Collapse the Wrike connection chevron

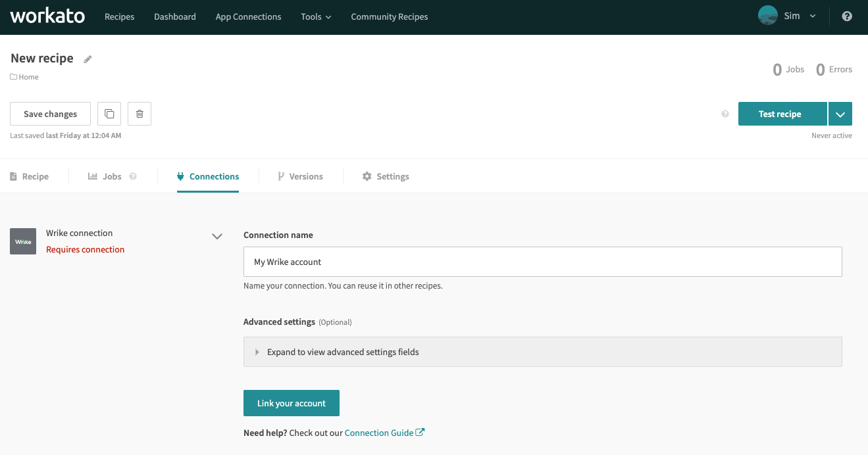pos(217,237)
